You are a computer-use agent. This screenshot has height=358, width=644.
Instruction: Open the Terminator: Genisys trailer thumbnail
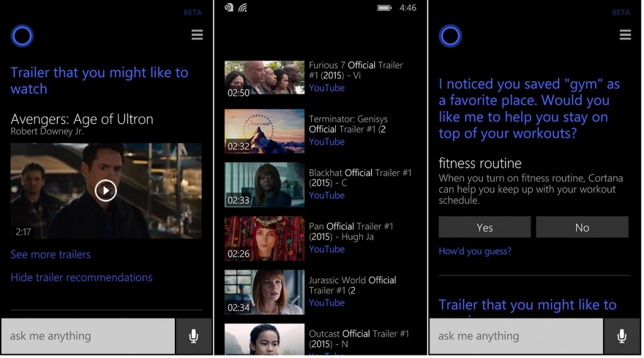pos(265,131)
